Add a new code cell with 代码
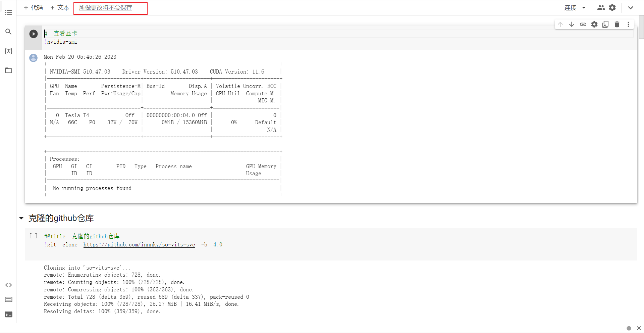The height and width of the screenshot is (333, 644). [33, 8]
